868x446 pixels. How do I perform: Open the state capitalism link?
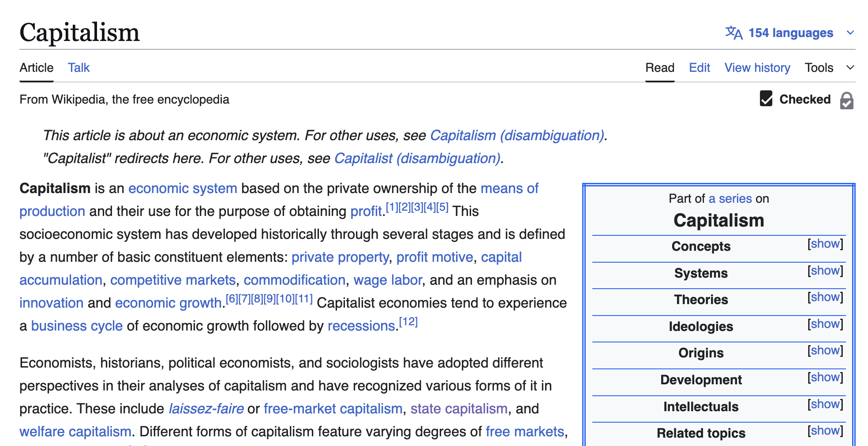459,409
